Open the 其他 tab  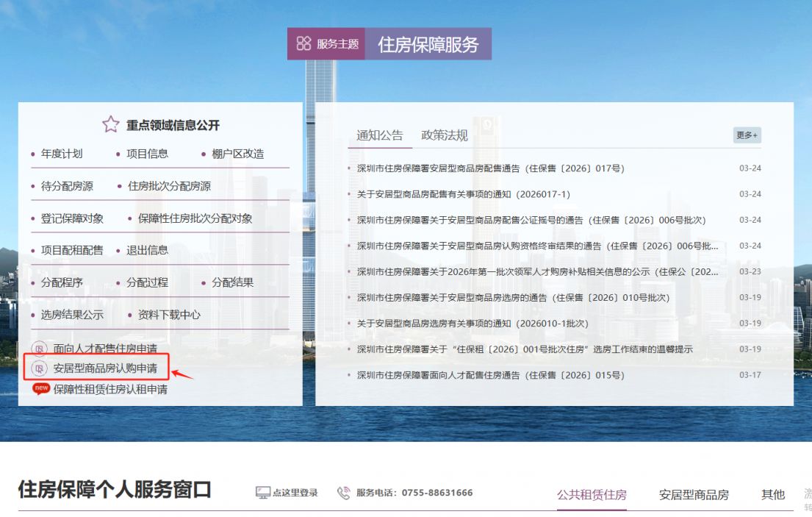click(x=772, y=495)
